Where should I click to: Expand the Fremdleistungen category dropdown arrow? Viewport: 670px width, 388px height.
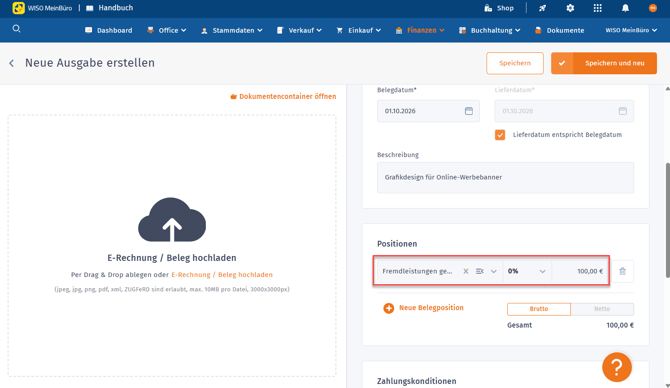[x=494, y=271]
